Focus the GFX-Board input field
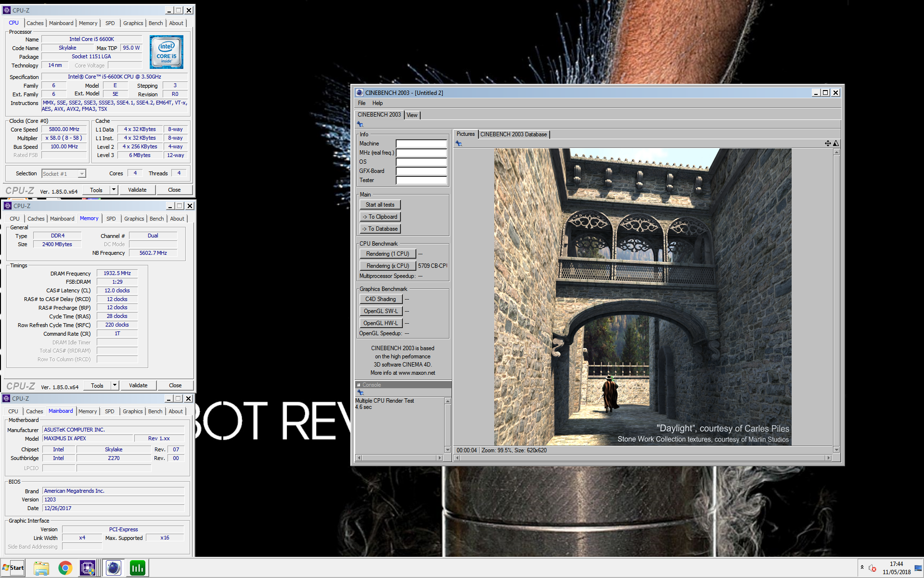The image size is (924, 578). 421,171
